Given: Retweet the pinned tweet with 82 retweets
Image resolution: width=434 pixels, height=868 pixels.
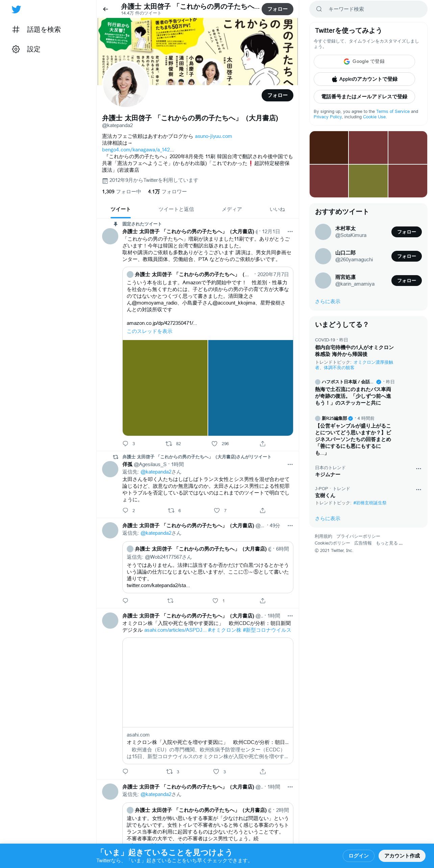Looking at the screenshot, I should click(x=169, y=443).
